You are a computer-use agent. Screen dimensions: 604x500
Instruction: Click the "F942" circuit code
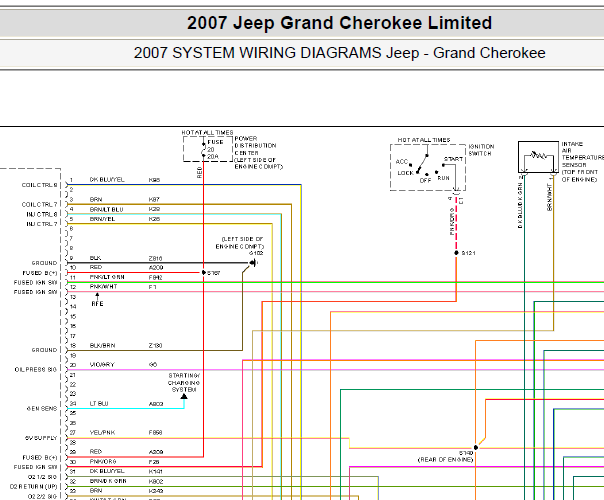(155, 277)
